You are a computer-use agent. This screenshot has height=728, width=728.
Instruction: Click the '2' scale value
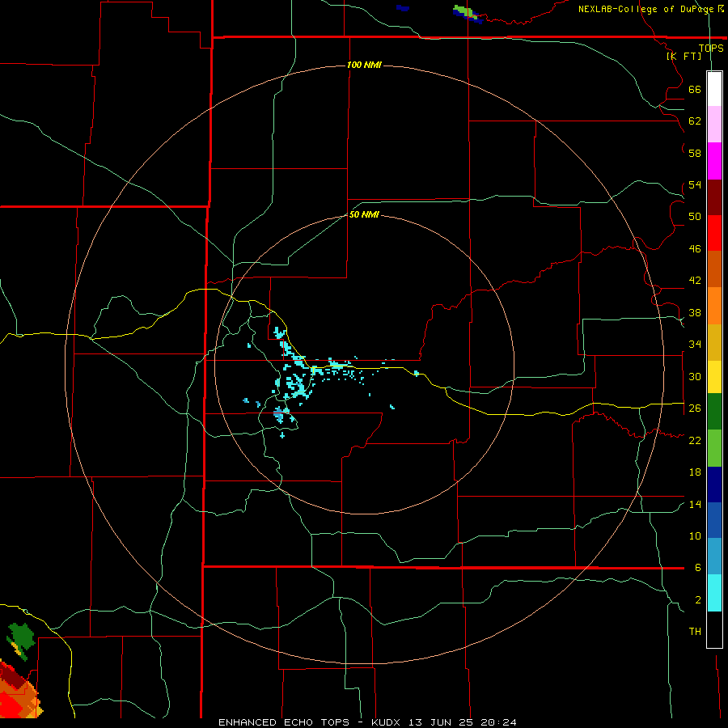tap(698, 600)
